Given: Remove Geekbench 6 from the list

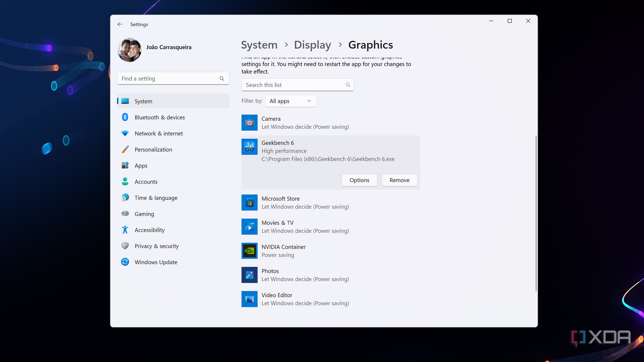Looking at the screenshot, I should tap(399, 180).
